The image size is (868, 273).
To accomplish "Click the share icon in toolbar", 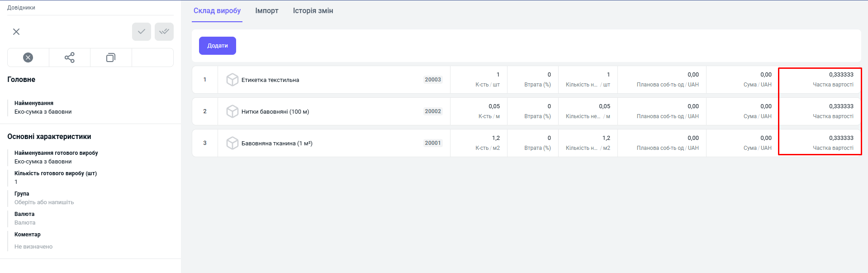I will [x=70, y=57].
